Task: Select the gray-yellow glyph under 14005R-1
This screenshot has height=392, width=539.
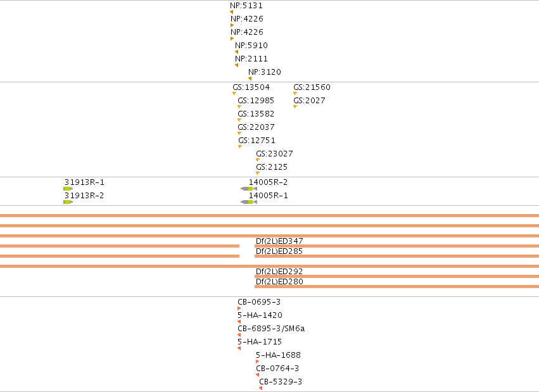Action: [249, 202]
